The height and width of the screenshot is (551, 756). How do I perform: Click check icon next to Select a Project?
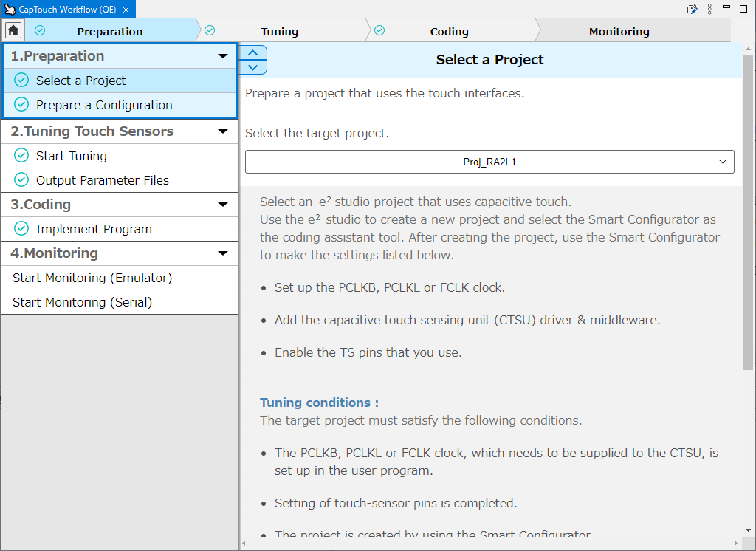pos(21,80)
